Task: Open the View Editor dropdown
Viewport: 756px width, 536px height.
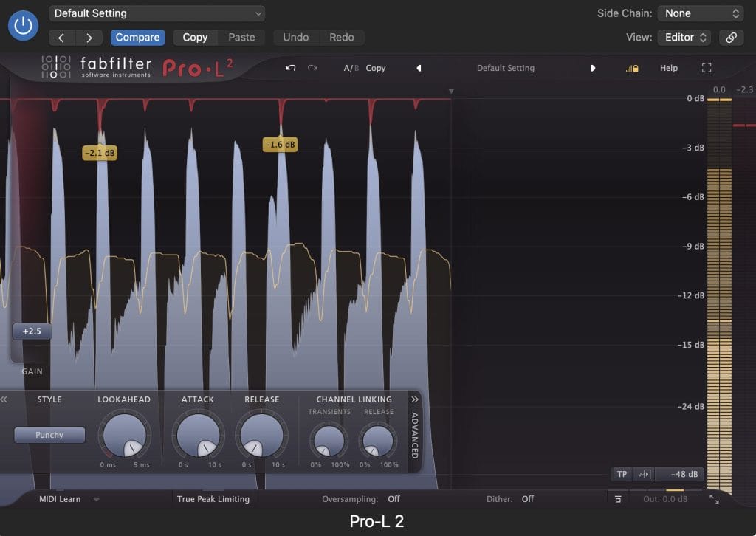Action: click(x=684, y=37)
